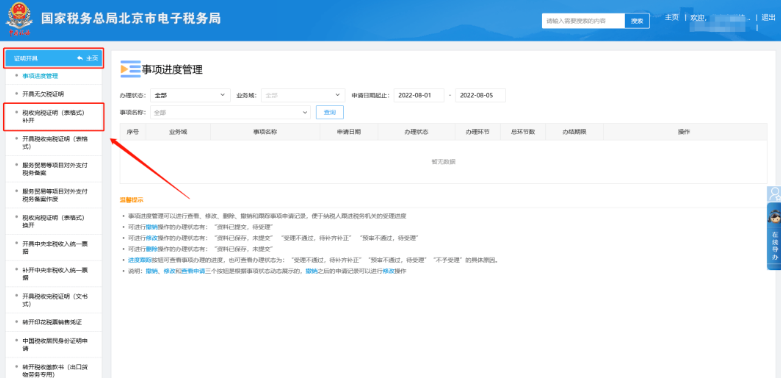Open 开具税收完税证明（表格式） item

[55, 143]
